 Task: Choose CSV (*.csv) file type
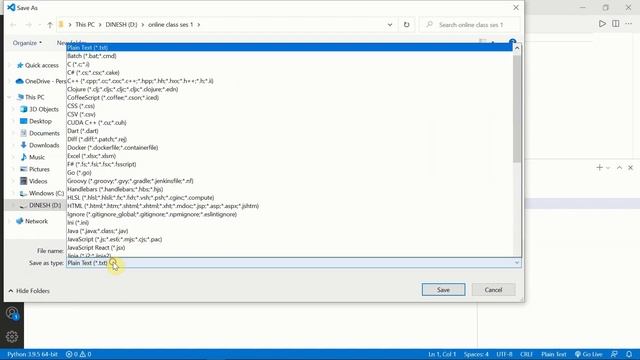pos(289,114)
